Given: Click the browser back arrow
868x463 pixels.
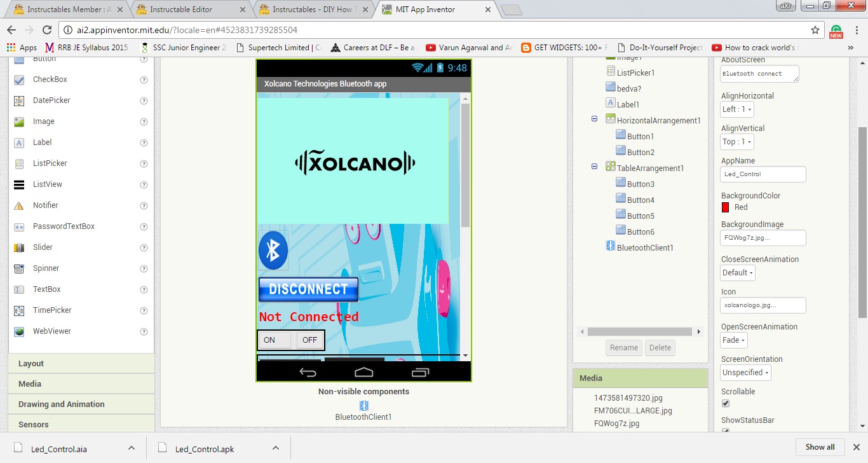Looking at the screenshot, I should 11,30.
